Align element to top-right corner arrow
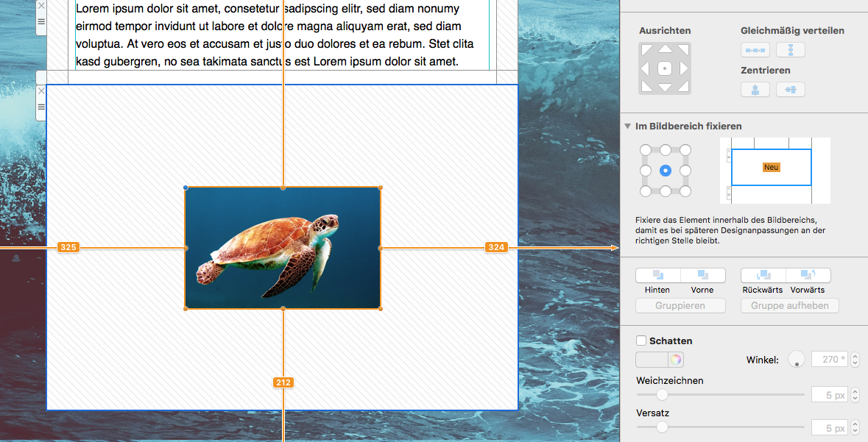 (684, 50)
